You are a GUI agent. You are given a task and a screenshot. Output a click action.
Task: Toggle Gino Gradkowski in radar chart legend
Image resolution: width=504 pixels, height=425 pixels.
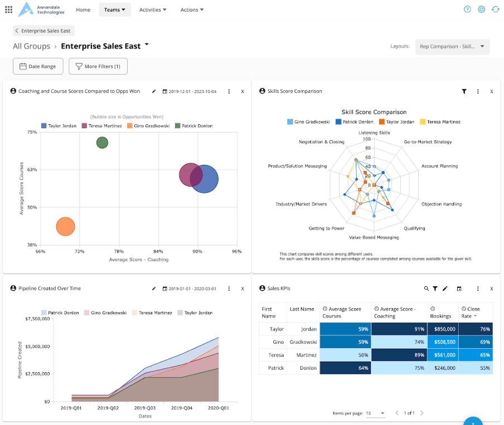[x=308, y=121]
